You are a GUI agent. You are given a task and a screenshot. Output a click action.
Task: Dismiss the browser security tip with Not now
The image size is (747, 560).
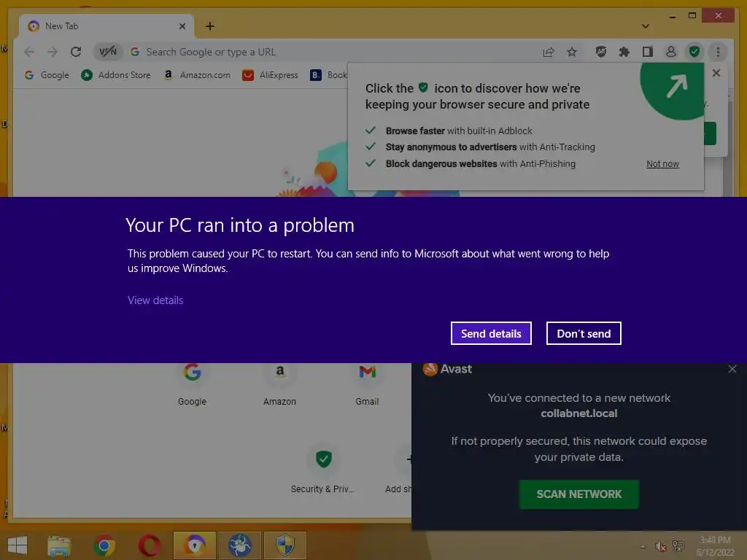(662, 164)
